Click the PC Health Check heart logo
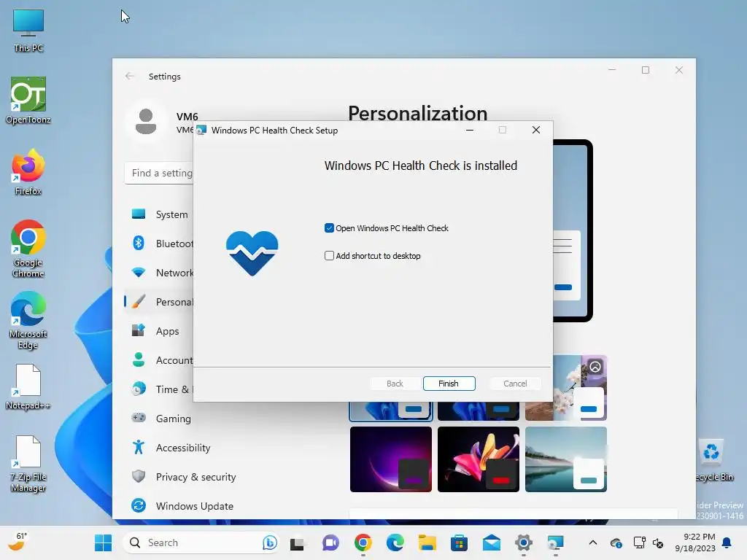The height and width of the screenshot is (560, 747). click(252, 253)
